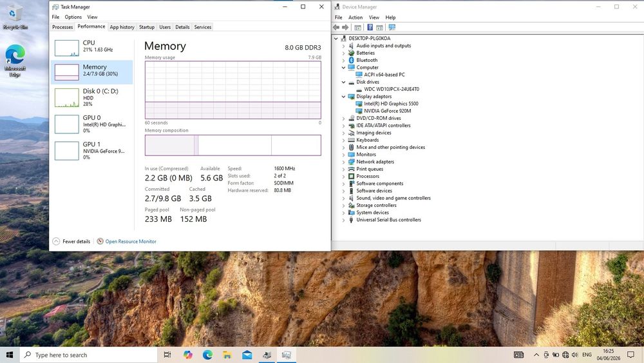Expand the Sound, video and game controllers category
Screen dimensions: 644x363
point(344,198)
